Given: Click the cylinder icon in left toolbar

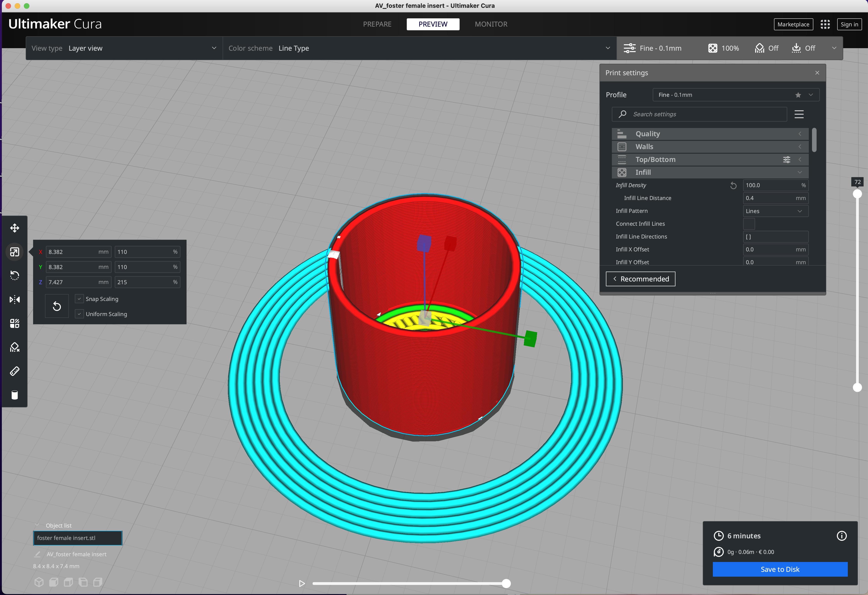Looking at the screenshot, I should tap(14, 395).
